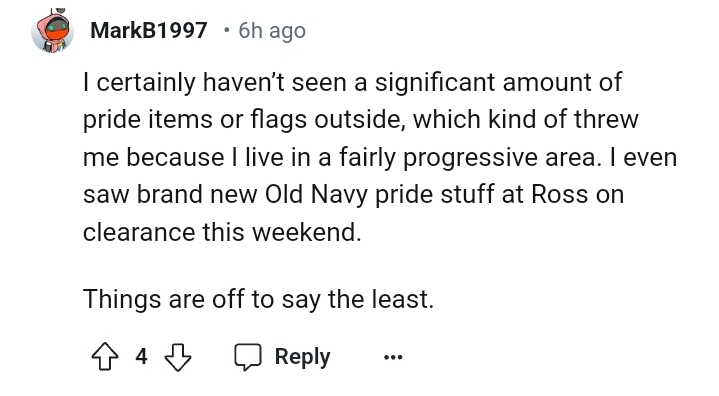Click the dot separator before timestamp
This screenshot has width=719, height=396.
(x=226, y=31)
